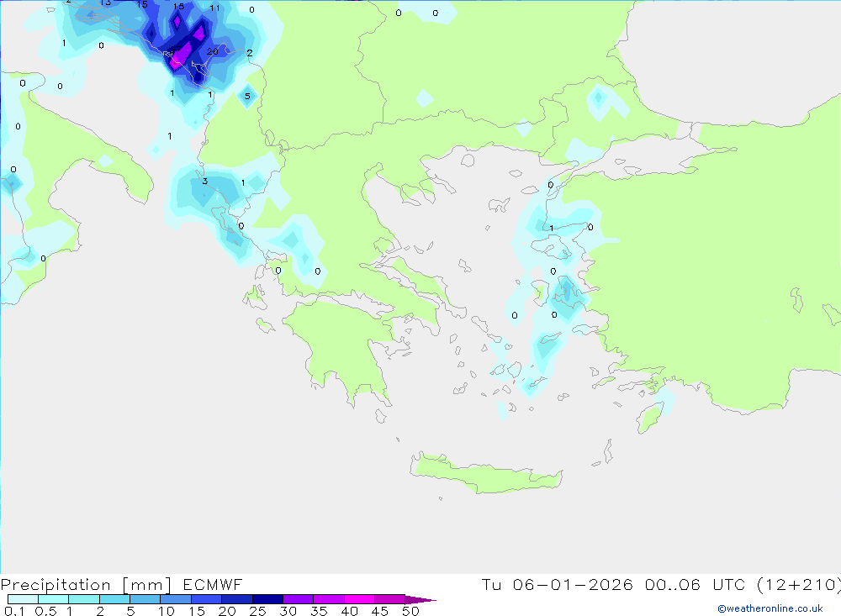841x616 pixels.
Task: Click the 15–20 mm legend color swatch
Action: point(206,599)
